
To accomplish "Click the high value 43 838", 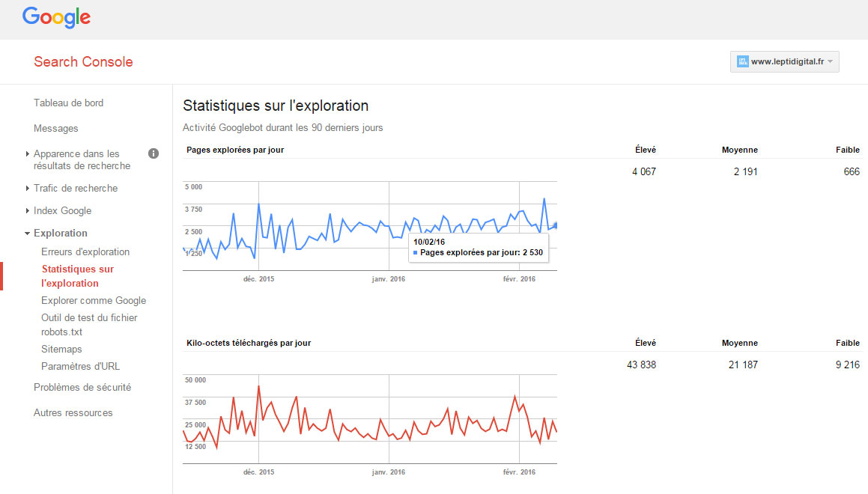I will (x=641, y=365).
